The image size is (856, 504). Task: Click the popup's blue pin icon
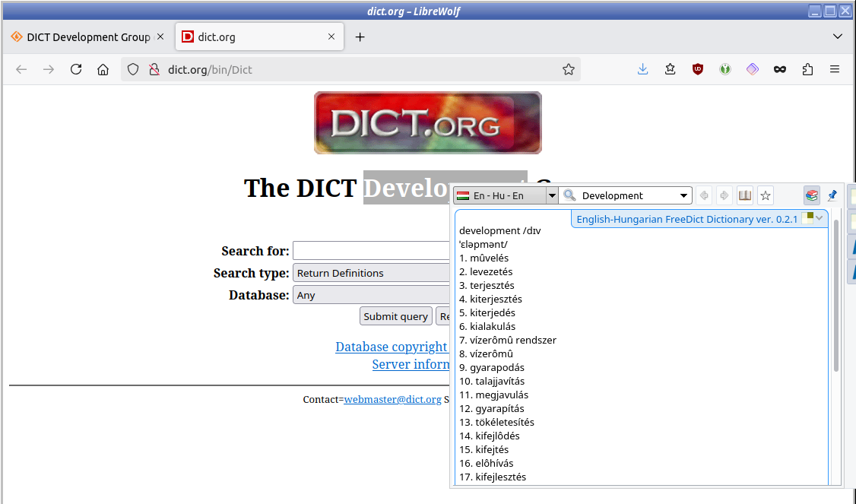(x=832, y=195)
